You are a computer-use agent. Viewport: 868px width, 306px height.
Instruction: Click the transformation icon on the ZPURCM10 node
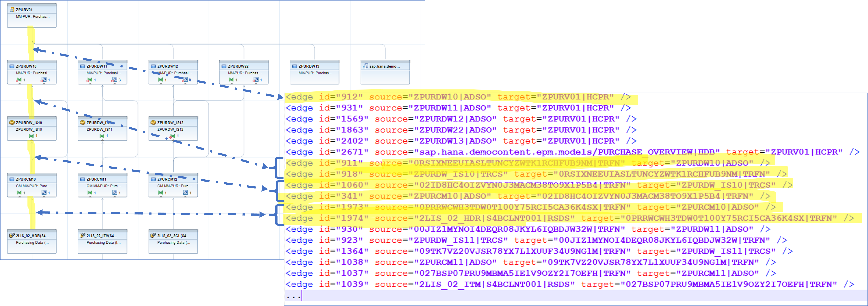pos(19,193)
